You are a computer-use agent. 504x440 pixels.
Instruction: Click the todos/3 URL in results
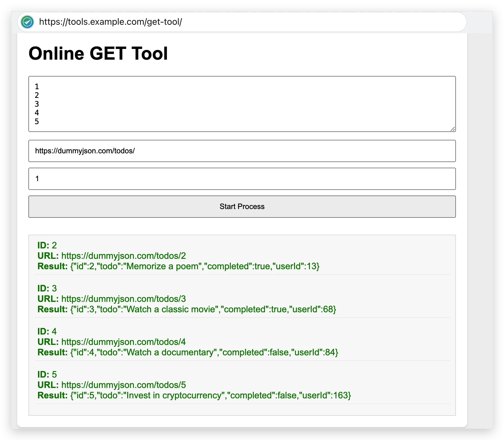(123, 299)
